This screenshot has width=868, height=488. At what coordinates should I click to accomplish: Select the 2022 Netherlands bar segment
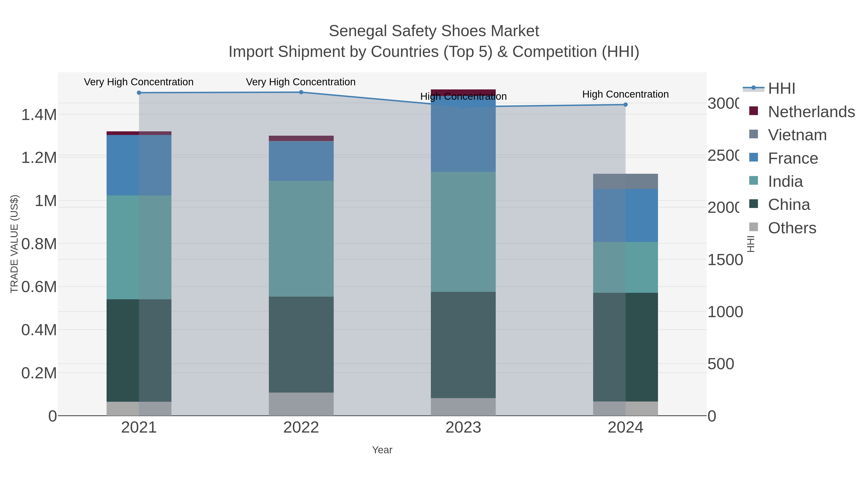pyautogui.click(x=301, y=138)
